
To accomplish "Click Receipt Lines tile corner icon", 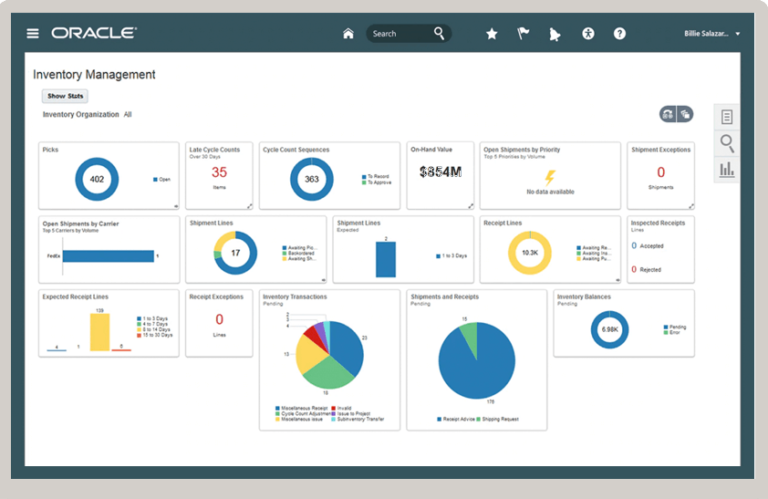I will (x=617, y=280).
